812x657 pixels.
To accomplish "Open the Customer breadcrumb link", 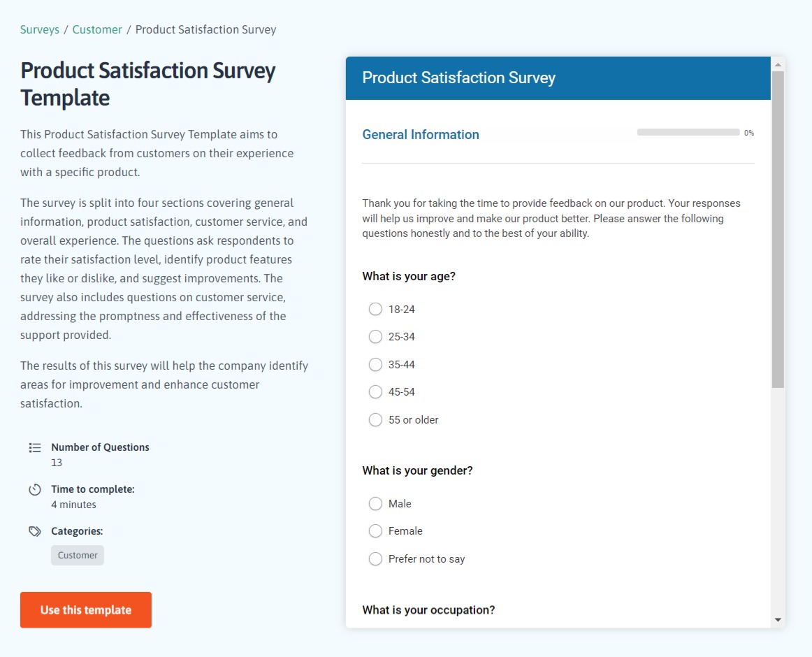I will coord(97,29).
